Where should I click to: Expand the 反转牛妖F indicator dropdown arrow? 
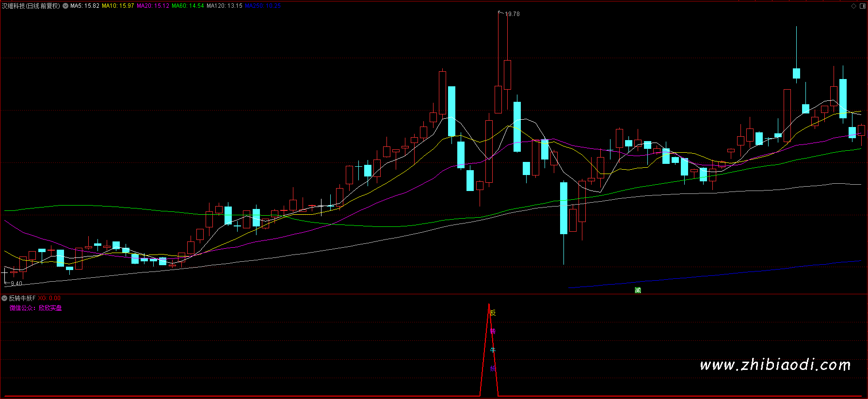(x=4, y=298)
